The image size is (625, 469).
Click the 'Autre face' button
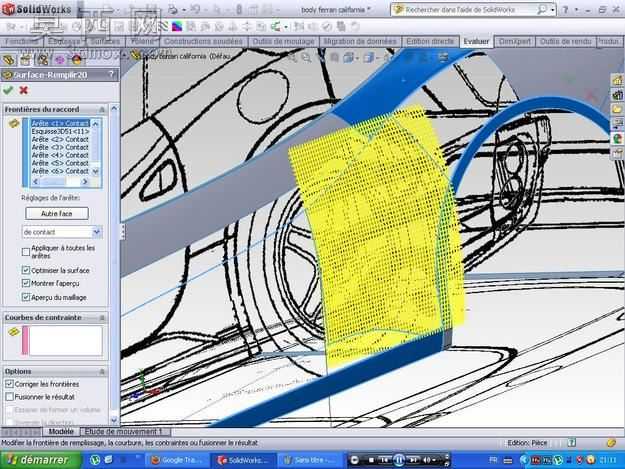tap(57, 214)
